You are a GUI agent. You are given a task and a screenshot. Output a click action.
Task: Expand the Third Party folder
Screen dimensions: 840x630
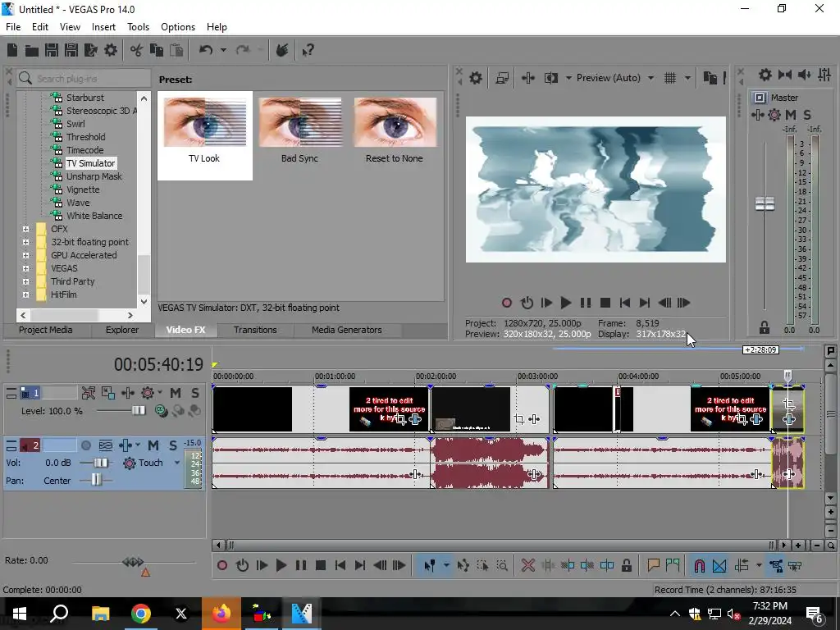pyautogui.click(x=25, y=281)
